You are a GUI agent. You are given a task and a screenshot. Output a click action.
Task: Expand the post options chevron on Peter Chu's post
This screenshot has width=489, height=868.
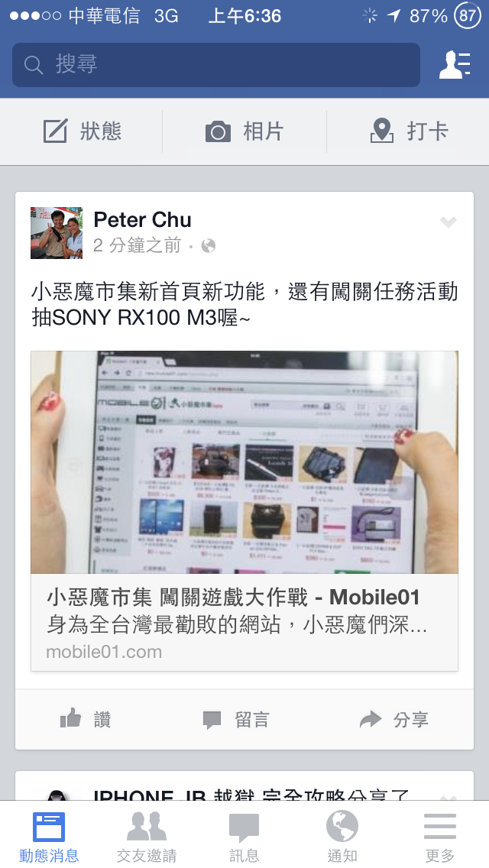[448, 222]
